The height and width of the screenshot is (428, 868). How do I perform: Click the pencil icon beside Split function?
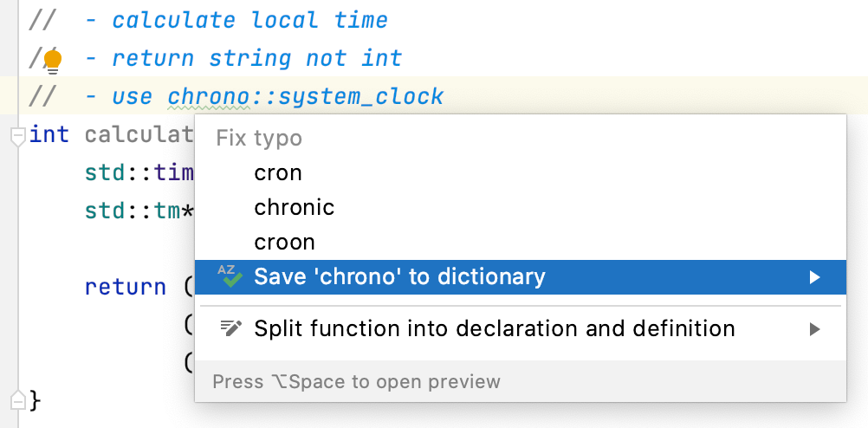(x=230, y=328)
